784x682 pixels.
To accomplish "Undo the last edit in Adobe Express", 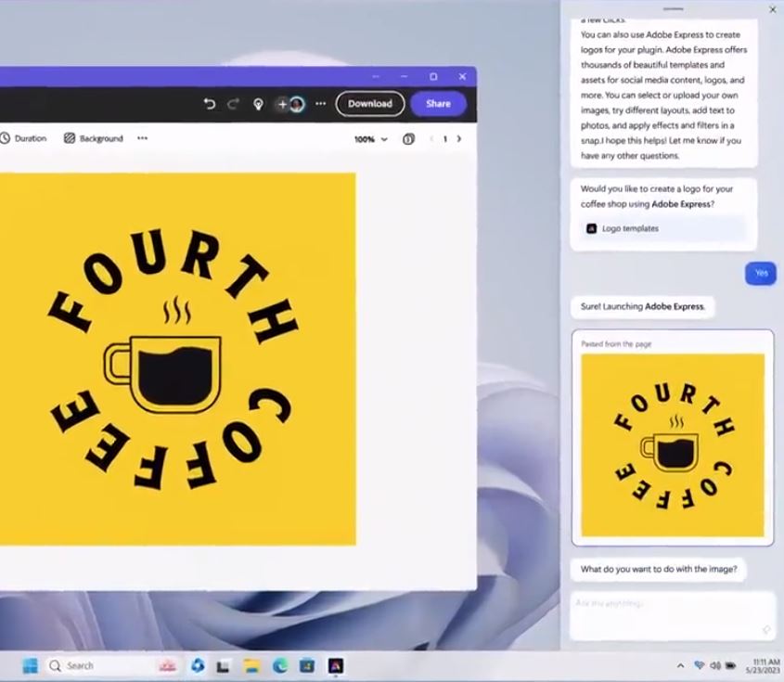I will (x=209, y=104).
